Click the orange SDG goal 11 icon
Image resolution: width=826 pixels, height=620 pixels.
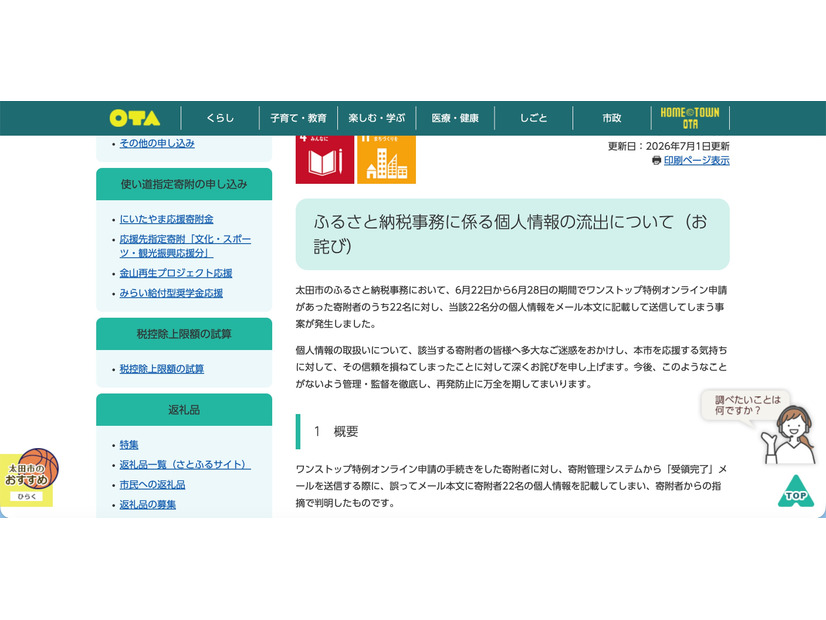(x=386, y=159)
